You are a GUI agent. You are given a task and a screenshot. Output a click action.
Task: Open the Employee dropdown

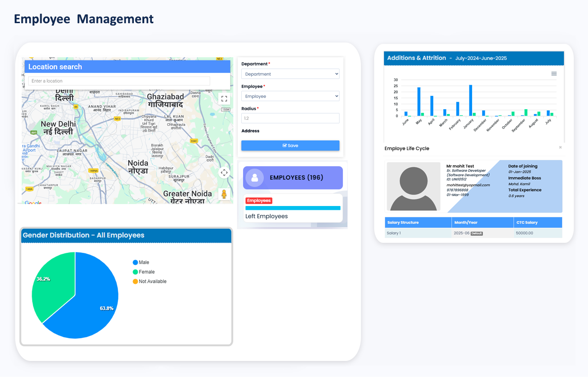point(290,96)
